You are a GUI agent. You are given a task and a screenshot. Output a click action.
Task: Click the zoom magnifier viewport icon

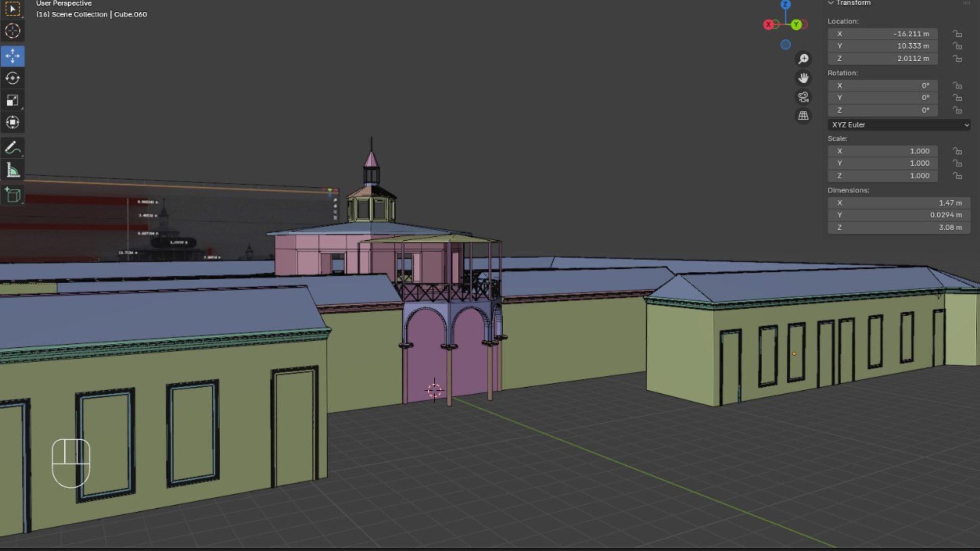tap(803, 59)
